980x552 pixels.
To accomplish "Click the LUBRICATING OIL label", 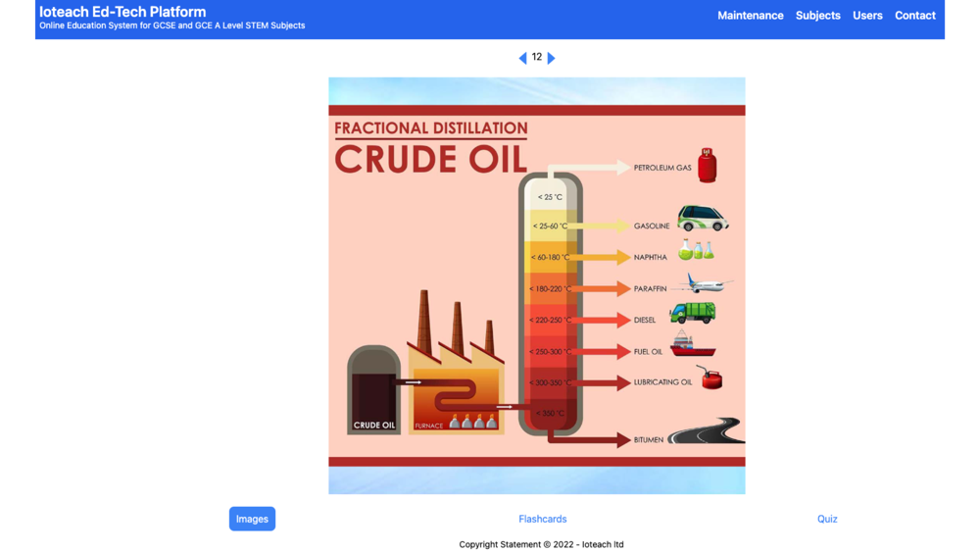I will pyautogui.click(x=662, y=382).
